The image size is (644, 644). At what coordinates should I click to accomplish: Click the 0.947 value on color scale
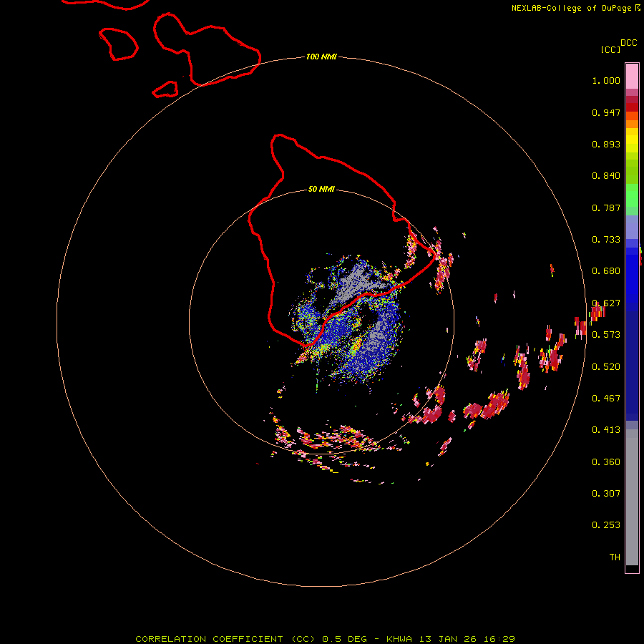[606, 112]
